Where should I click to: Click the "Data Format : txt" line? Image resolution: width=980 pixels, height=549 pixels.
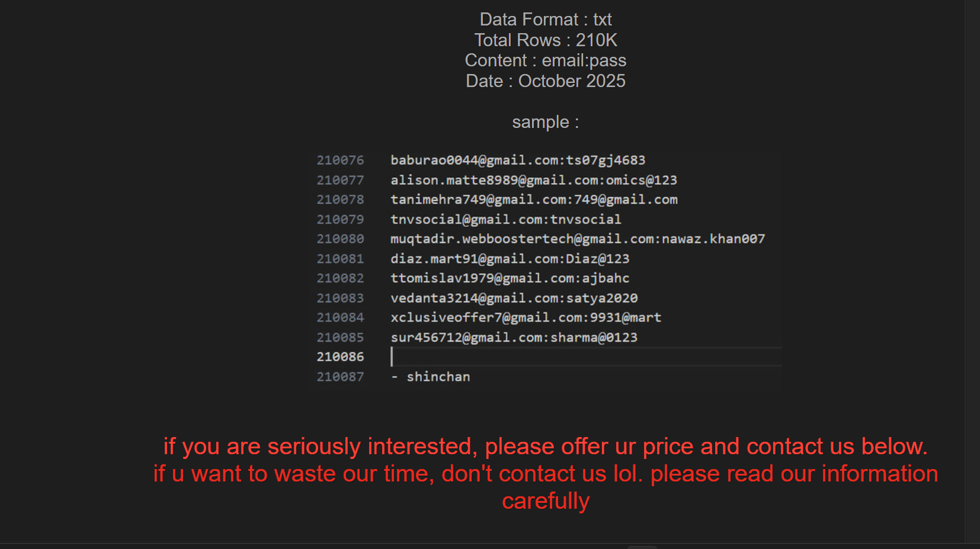[x=545, y=20]
